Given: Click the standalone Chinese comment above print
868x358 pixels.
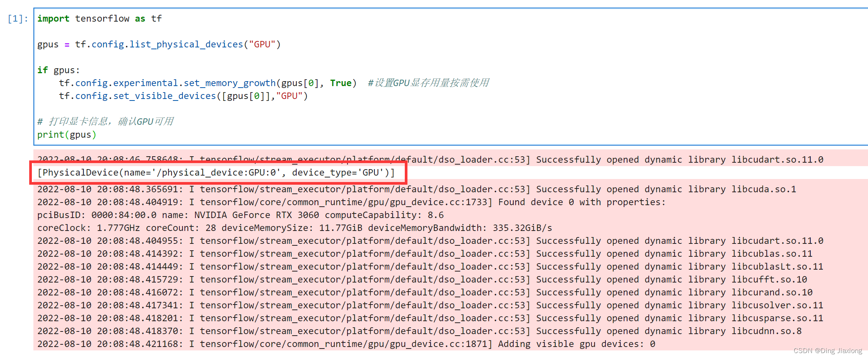Looking at the screenshot, I should click(x=105, y=121).
